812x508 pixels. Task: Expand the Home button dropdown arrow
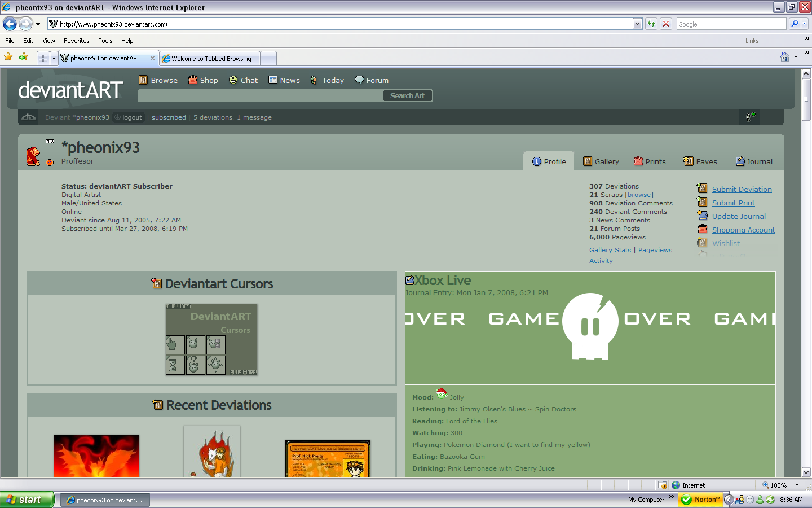(x=796, y=57)
